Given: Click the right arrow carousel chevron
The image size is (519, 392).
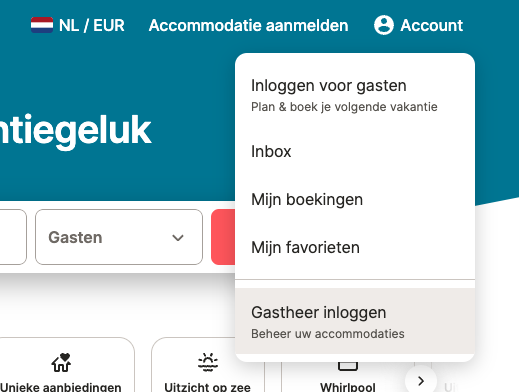Looking at the screenshot, I should pyautogui.click(x=421, y=381).
